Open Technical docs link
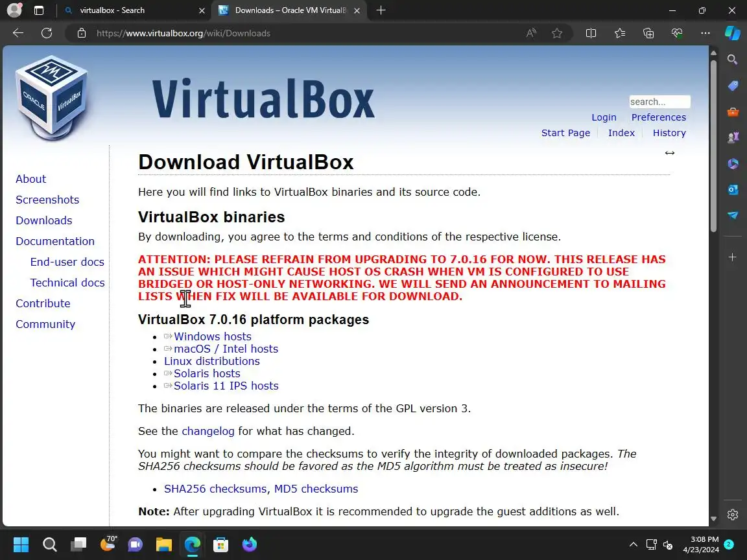 pyautogui.click(x=67, y=283)
